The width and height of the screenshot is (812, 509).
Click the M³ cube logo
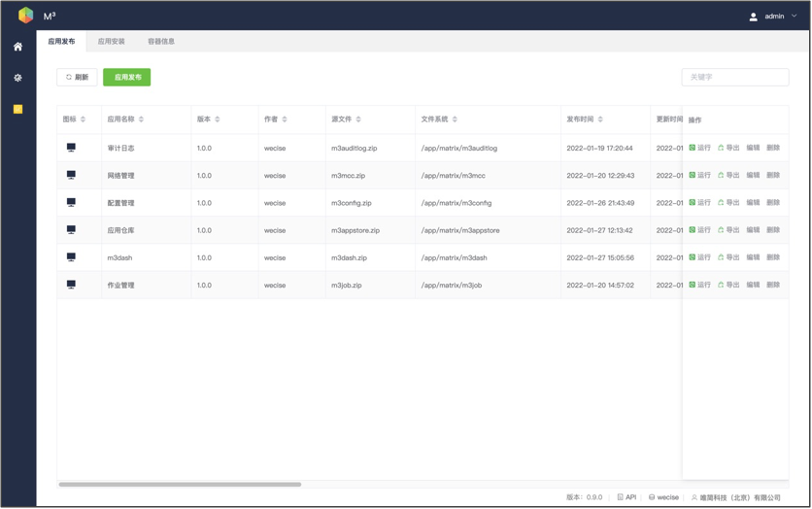coord(26,16)
